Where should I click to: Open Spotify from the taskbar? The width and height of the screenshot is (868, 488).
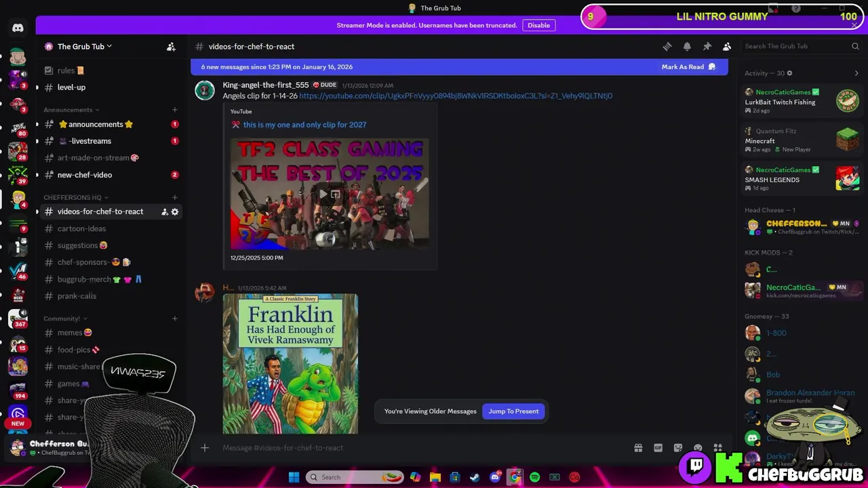coord(534,477)
